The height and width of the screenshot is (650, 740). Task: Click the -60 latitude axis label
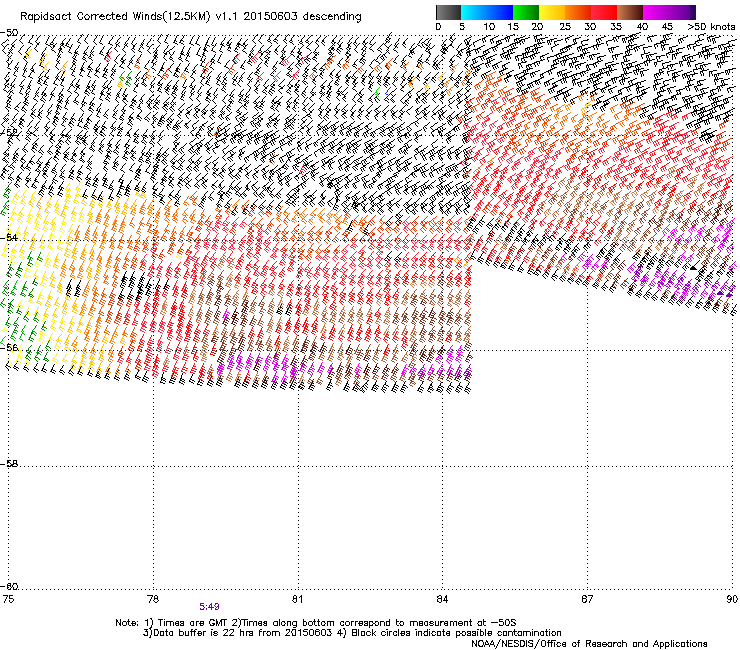9,586
